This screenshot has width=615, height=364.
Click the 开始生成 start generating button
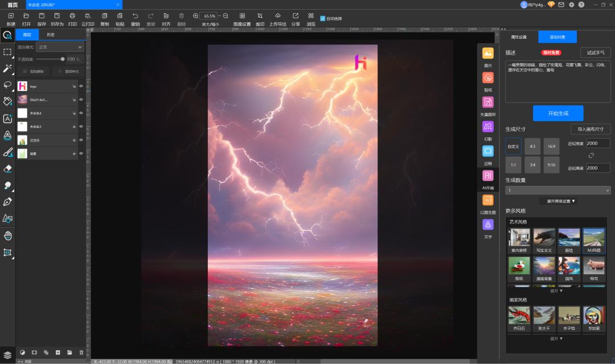point(557,113)
